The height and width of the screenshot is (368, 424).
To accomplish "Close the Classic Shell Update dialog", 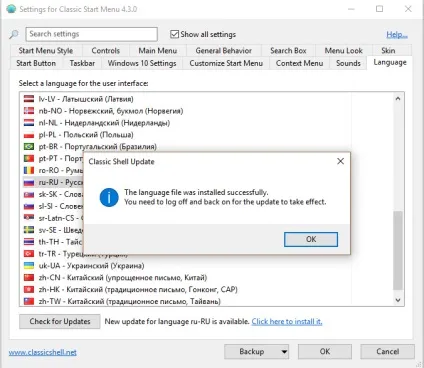I will coord(340,161).
